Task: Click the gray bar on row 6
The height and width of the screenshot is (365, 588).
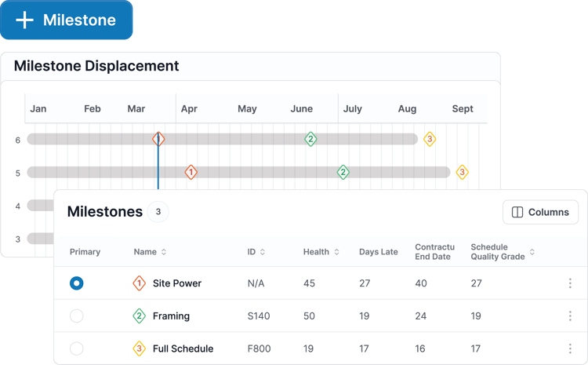Action: [223, 139]
